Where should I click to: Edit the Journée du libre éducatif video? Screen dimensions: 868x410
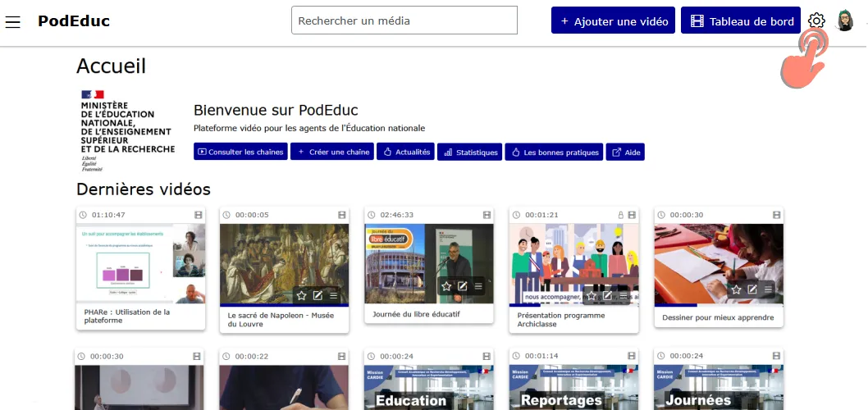click(x=462, y=286)
